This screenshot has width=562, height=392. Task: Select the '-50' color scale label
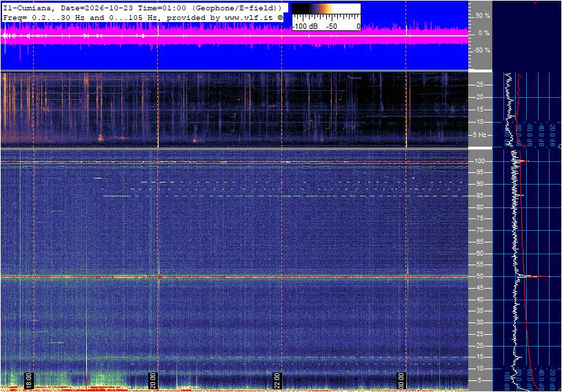332,26
